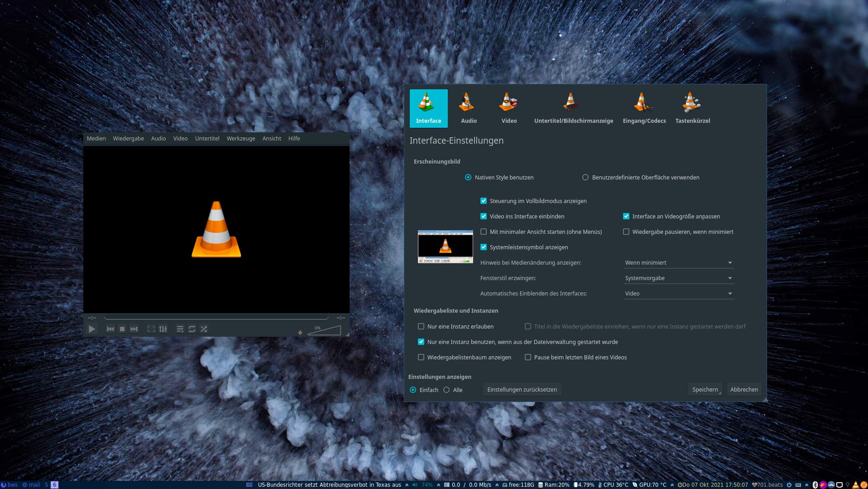
Task: Toggle loop mode icon in VLC
Action: 192,329
